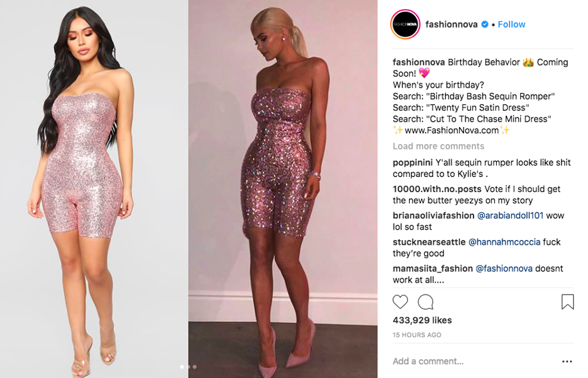
Task: Select second carousel dot indicator
Action: point(188,367)
